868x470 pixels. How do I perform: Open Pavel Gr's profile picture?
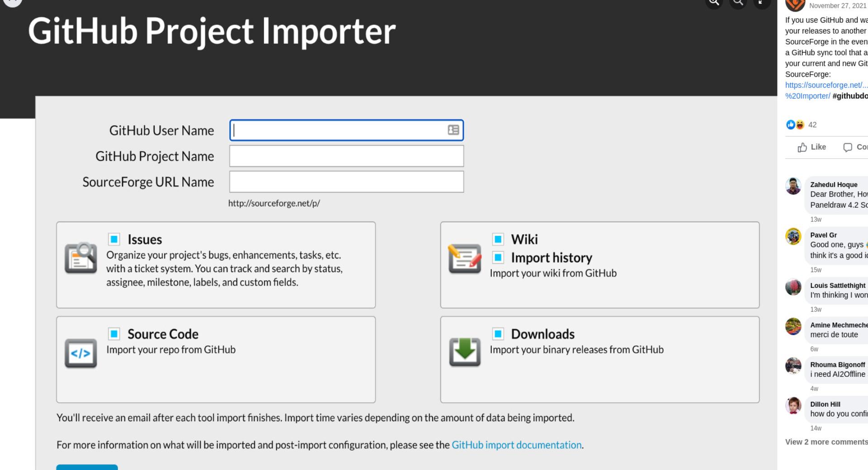coord(793,236)
